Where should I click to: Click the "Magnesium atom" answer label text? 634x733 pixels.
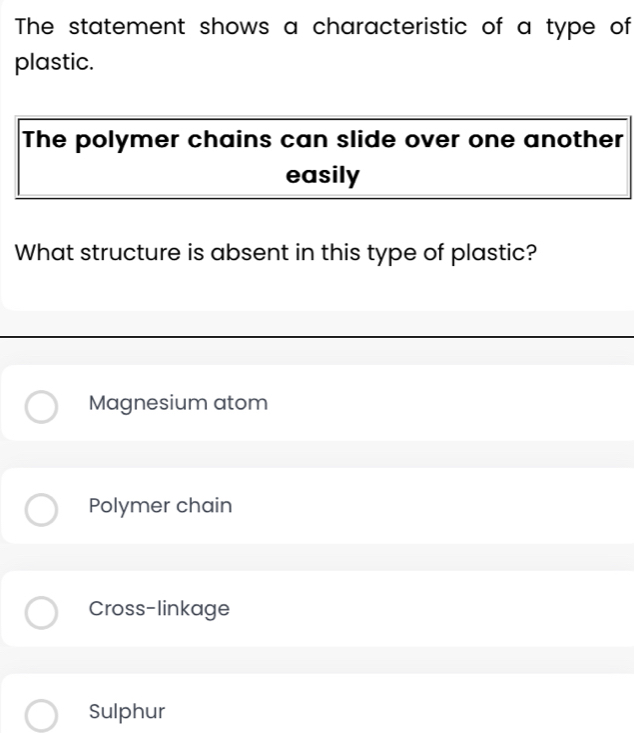coord(178,403)
